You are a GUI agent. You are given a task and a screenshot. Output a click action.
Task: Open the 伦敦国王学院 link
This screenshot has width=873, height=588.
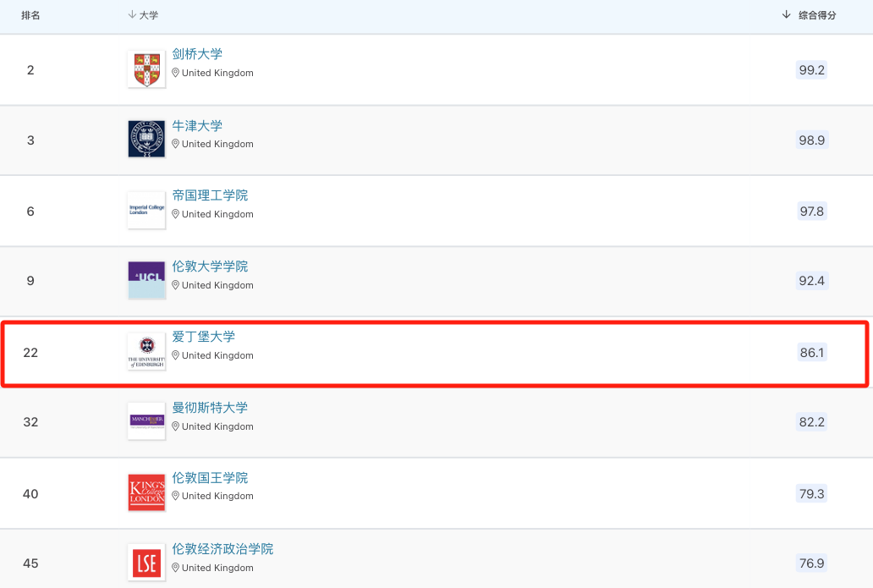210,478
